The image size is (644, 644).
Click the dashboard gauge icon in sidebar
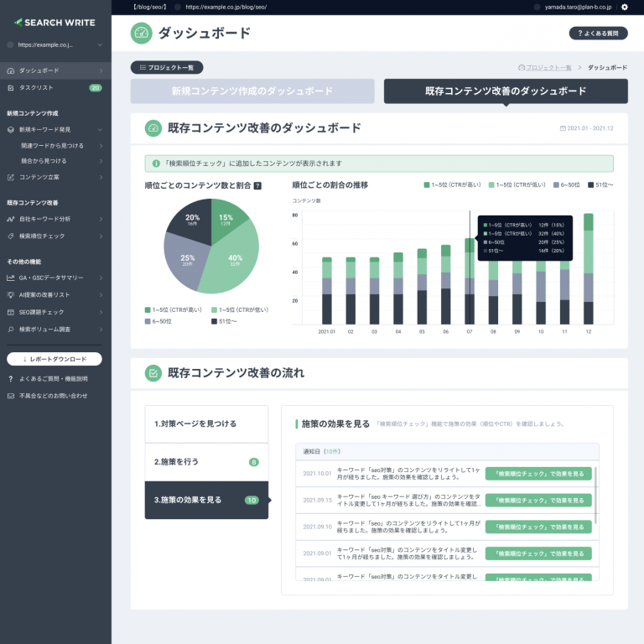[x=11, y=70]
